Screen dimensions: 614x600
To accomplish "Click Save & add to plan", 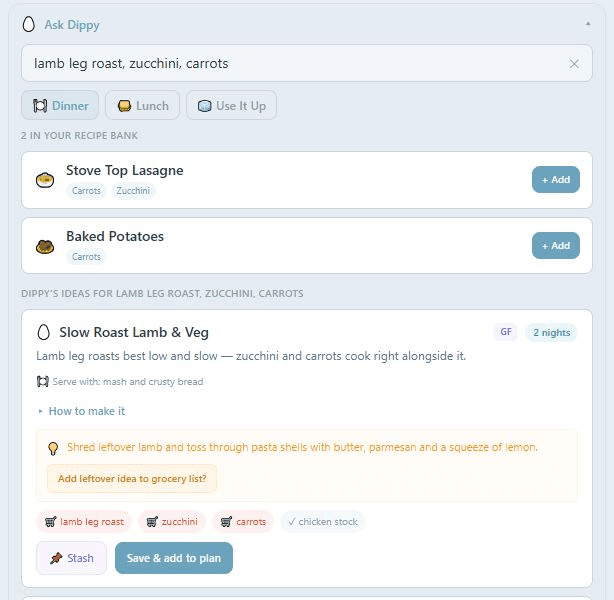I will 174,558.
